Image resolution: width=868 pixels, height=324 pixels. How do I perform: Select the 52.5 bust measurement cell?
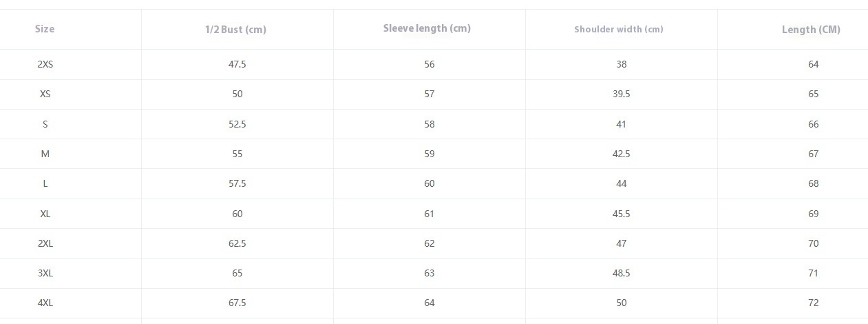pos(237,124)
